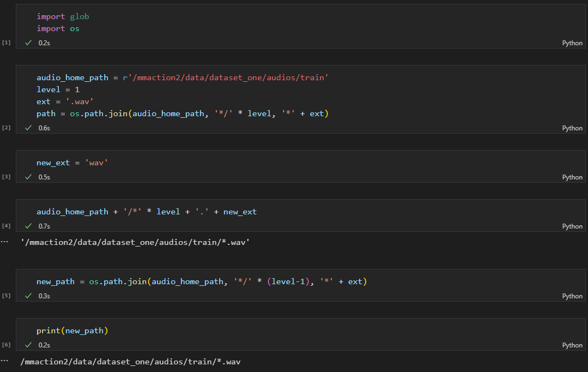
Task: Click the 0.6s execution time label
Action: pyautogui.click(x=44, y=128)
